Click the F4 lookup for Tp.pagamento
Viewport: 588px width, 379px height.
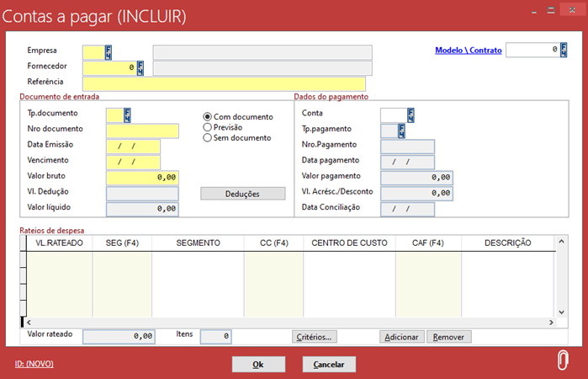tap(402, 131)
